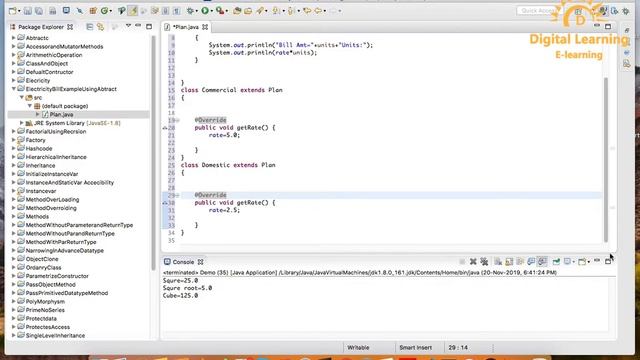Click the override marker on line 30
Image resolution: width=640 pixels, height=360 pixels.
tap(165, 203)
